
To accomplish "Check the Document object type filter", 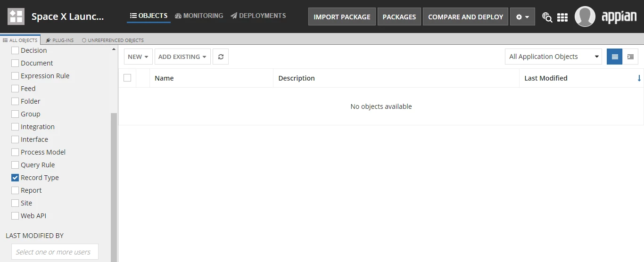I will tap(15, 63).
